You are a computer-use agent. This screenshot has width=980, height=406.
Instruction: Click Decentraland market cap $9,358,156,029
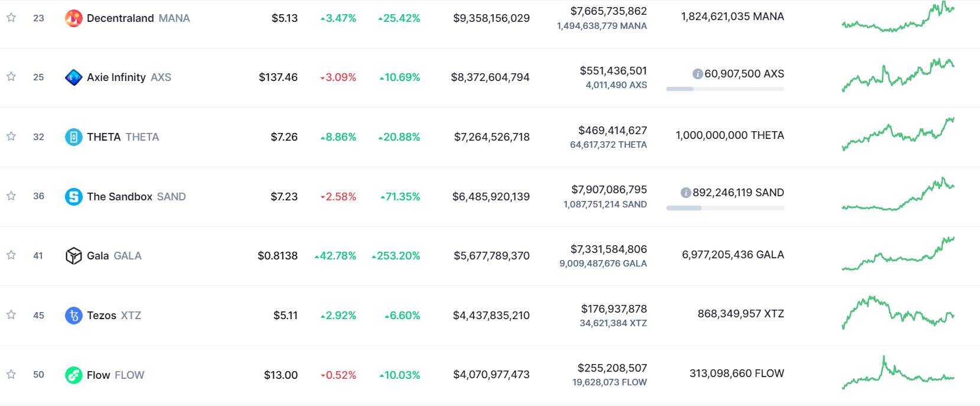pos(491,18)
